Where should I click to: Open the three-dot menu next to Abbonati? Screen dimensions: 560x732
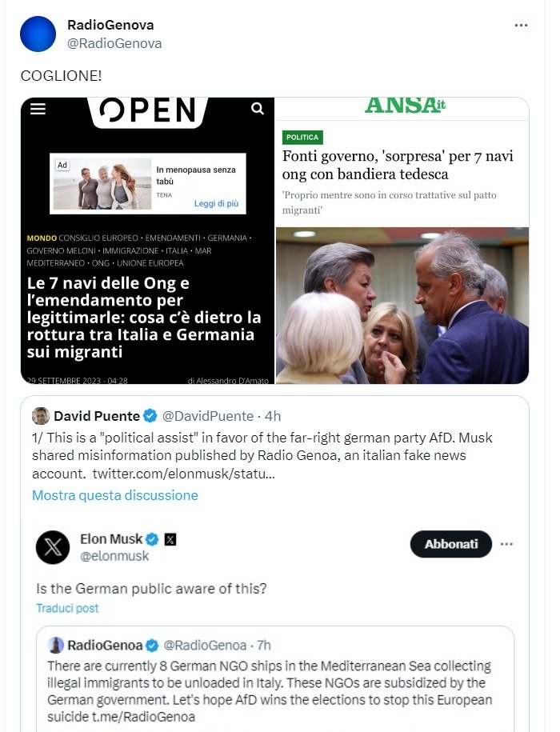point(507,544)
